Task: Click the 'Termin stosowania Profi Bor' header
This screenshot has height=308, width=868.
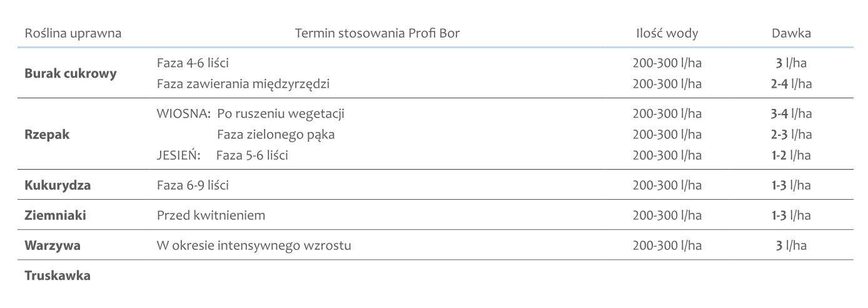Action: click(x=377, y=34)
